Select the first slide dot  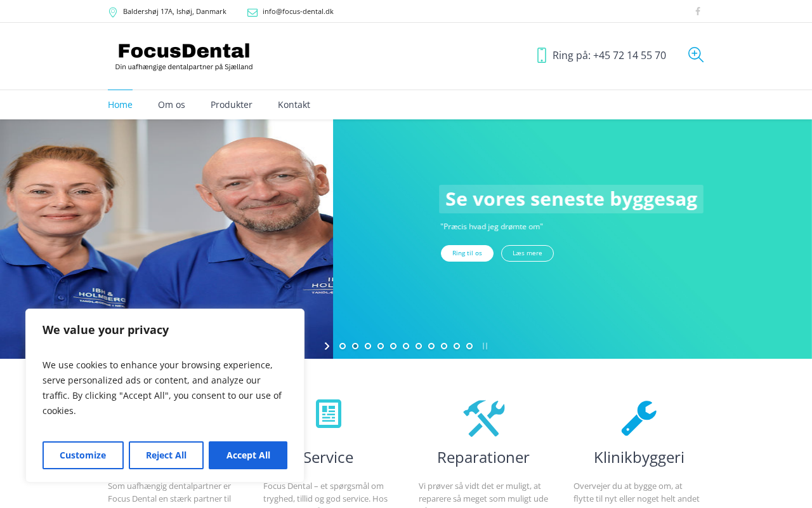tap(343, 346)
